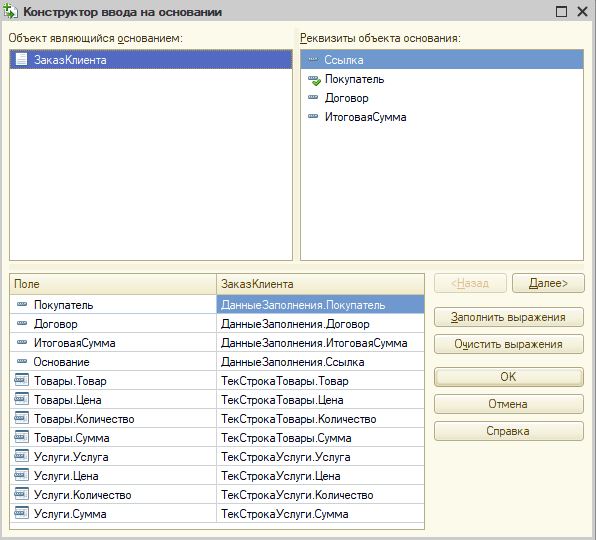Click the icon beside Договор in attributes list
Image resolution: width=596 pixels, height=540 pixels.
(313, 98)
